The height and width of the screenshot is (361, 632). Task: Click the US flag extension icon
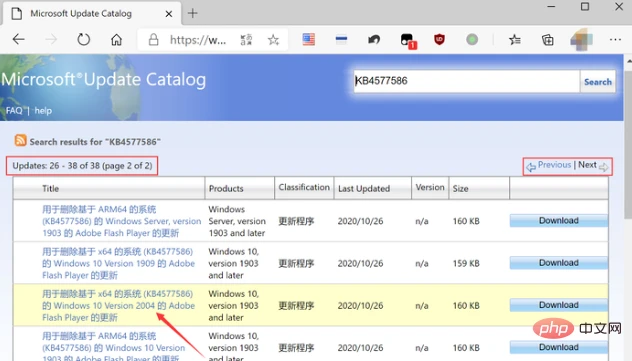pos(308,39)
